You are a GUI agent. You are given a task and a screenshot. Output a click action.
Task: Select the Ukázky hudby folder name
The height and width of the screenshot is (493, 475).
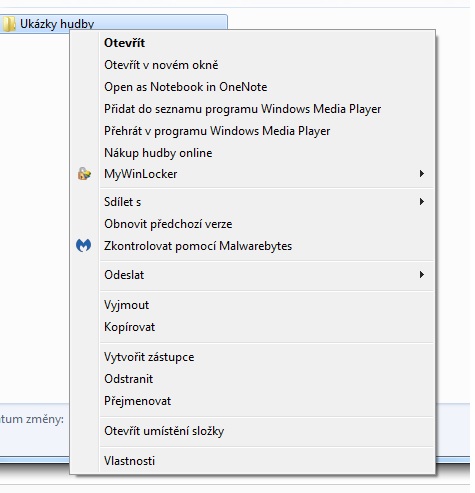57,24
